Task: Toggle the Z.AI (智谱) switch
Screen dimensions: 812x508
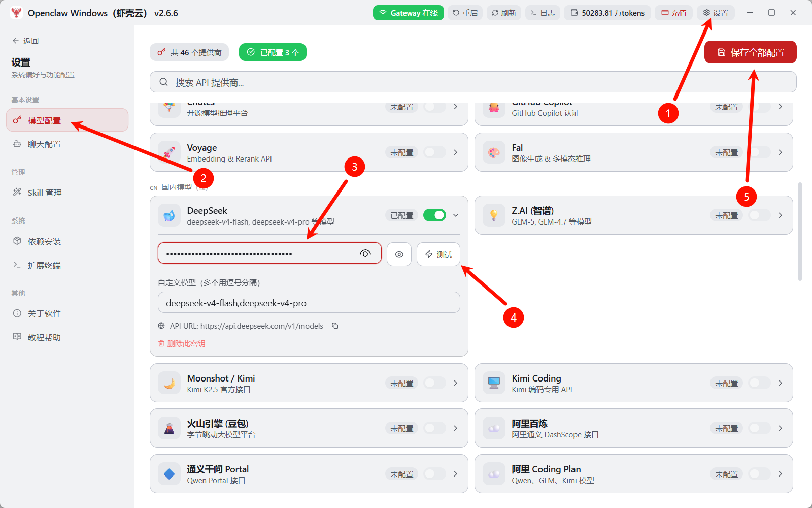Action: point(759,215)
